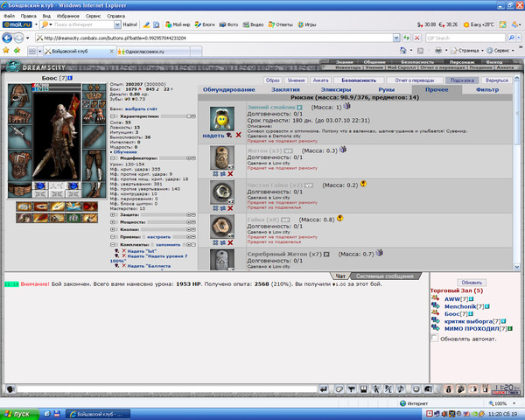525x420 pixels.
Task: Click надеть link under Зимний смайлик
Action: (x=213, y=136)
